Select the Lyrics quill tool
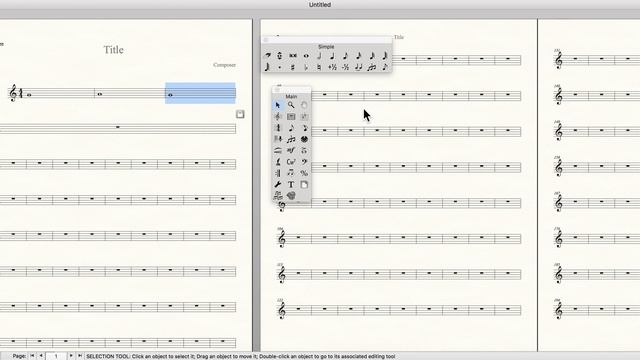Image resolution: width=640 pixels, height=360 pixels. (278, 162)
